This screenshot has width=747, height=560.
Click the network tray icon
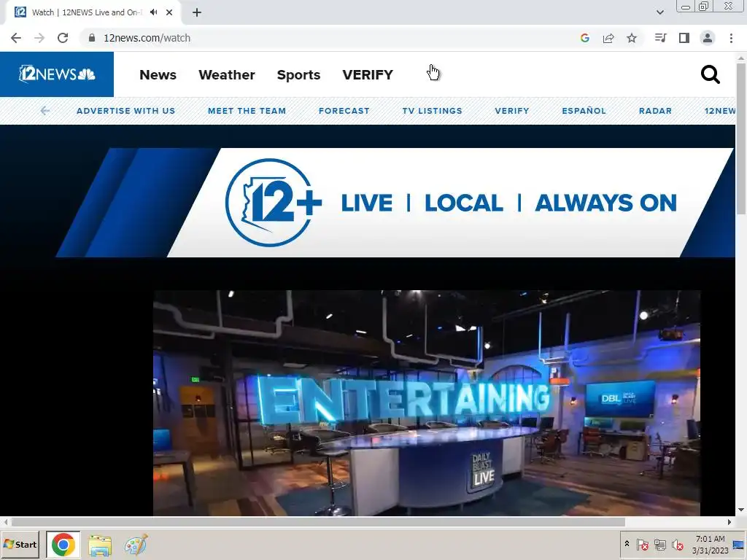pyautogui.click(x=659, y=545)
